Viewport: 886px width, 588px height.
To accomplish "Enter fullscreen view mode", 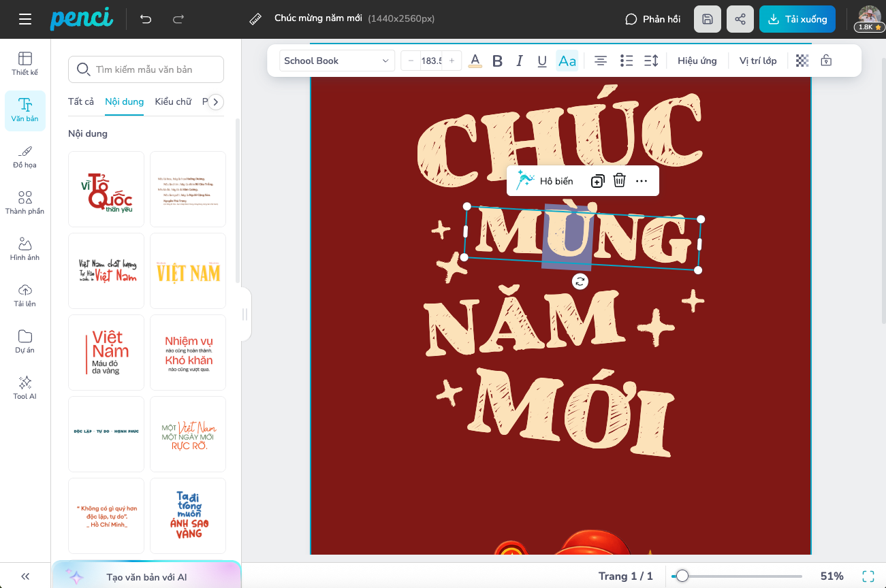I will tap(868, 576).
